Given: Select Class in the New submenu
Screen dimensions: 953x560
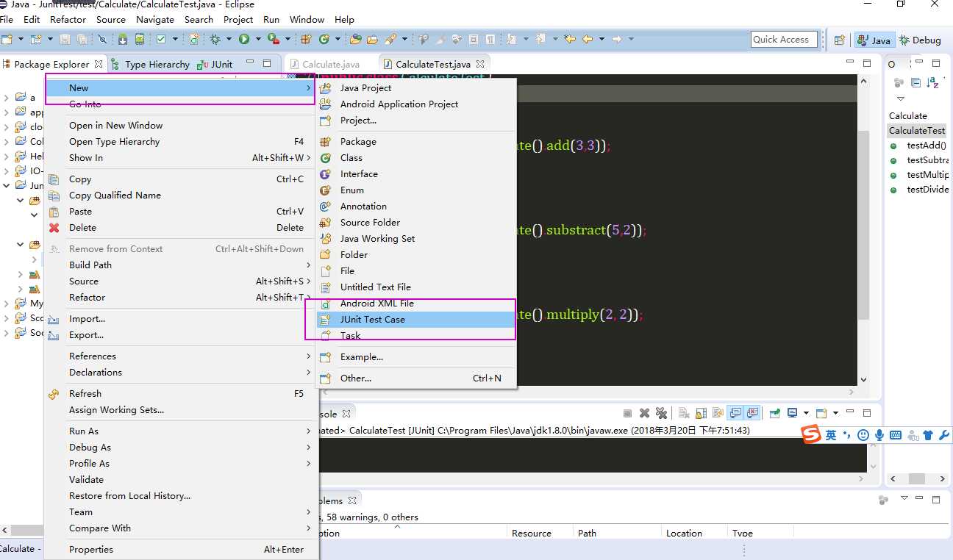Looking at the screenshot, I should (416, 157).
